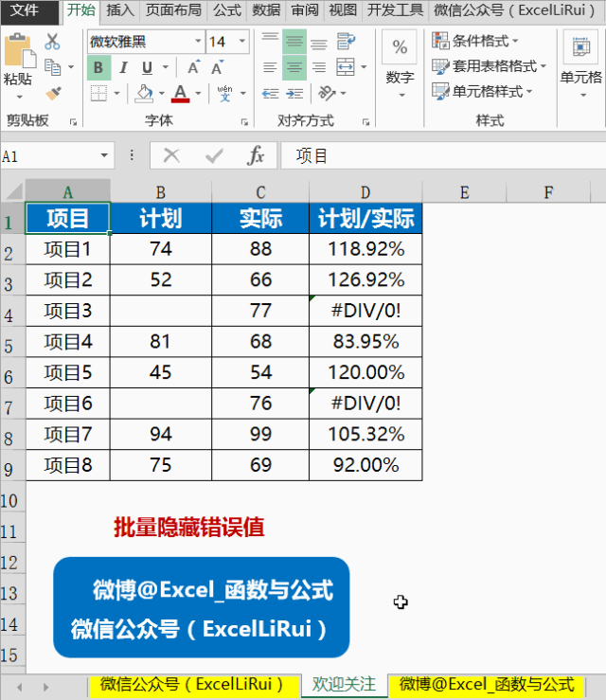Select row 4 header

[12, 311]
